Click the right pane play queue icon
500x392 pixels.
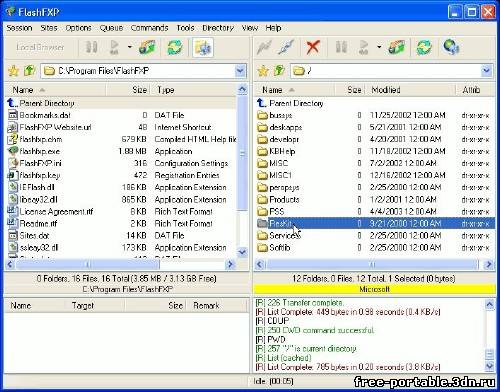pyautogui.click(x=364, y=47)
